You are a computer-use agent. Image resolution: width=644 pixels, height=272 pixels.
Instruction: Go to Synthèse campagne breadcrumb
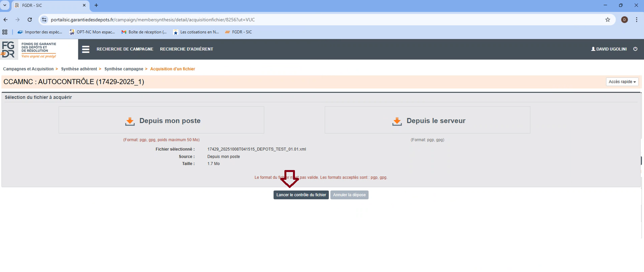point(124,69)
